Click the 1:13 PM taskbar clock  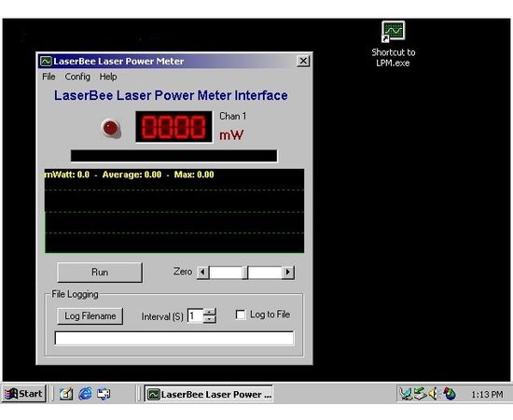tap(487, 394)
